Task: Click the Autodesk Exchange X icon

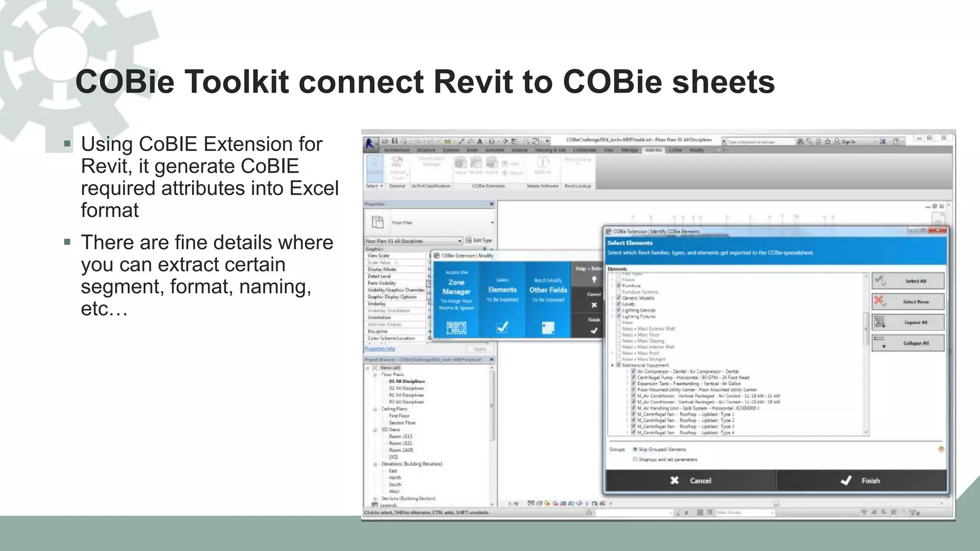Action: [883, 142]
